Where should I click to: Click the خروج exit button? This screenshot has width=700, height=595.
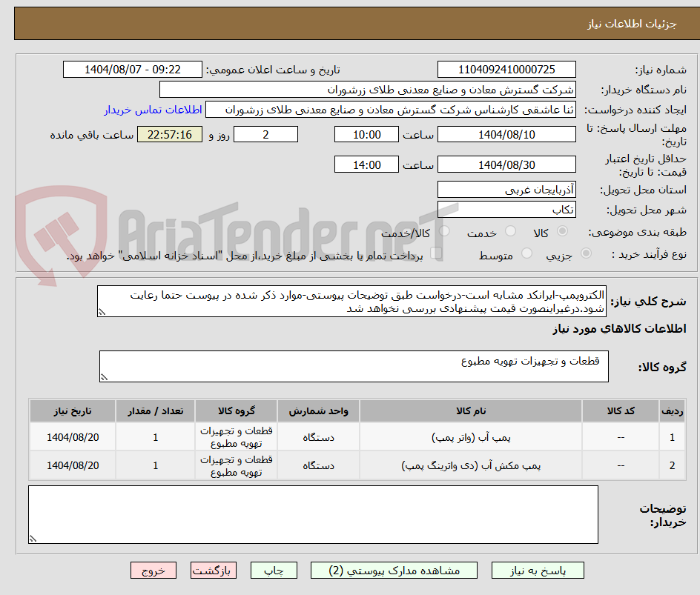pyautogui.click(x=153, y=570)
